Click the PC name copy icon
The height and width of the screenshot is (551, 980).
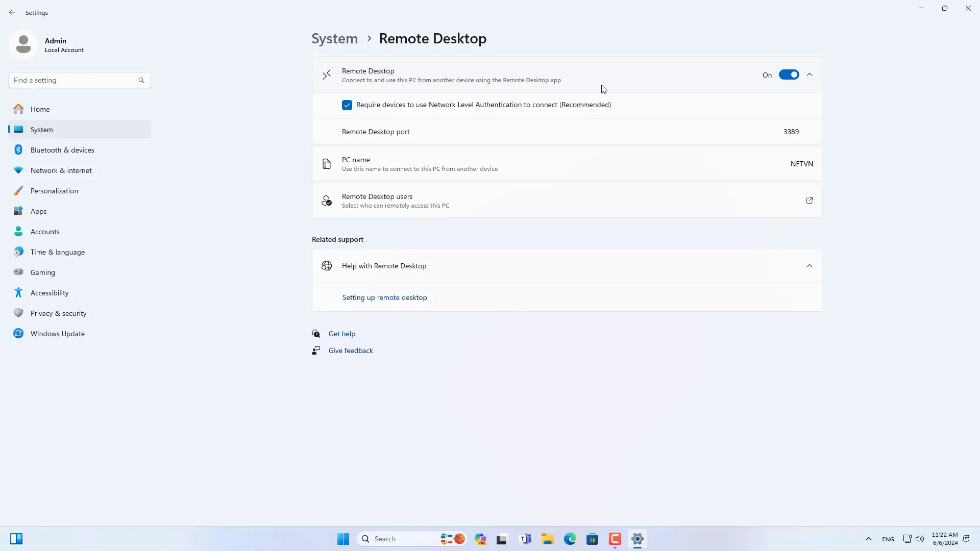click(x=327, y=163)
